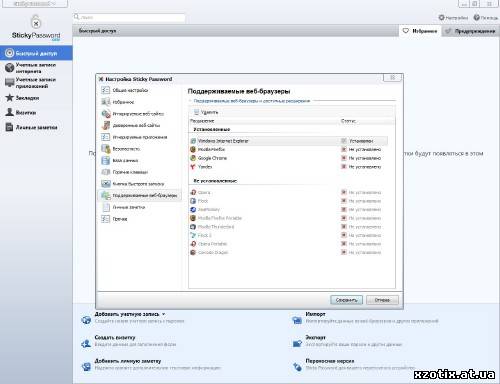Click Mozilla Firefox browser icon in list
This screenshot has height=384, width=500.
click(x=193, y=149)
